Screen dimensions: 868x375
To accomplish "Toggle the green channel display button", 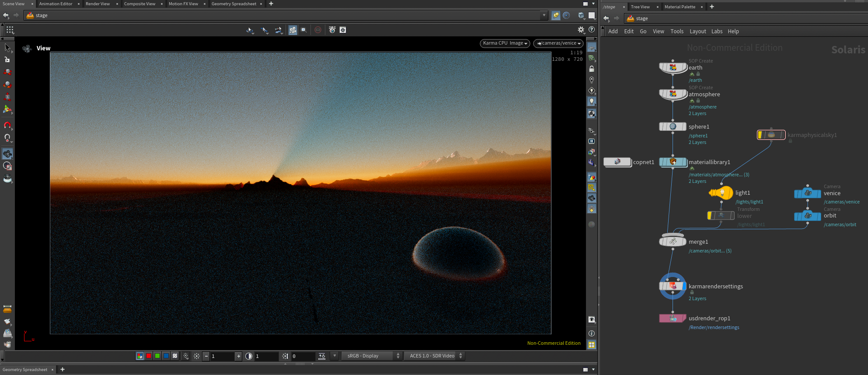I will [x=157, y=356].
